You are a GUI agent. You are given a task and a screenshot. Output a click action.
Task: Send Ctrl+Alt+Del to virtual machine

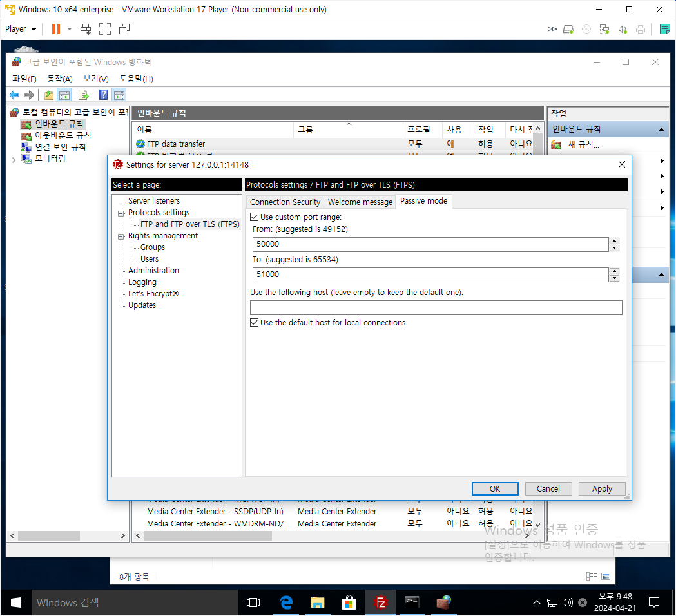tap(86, 29)
